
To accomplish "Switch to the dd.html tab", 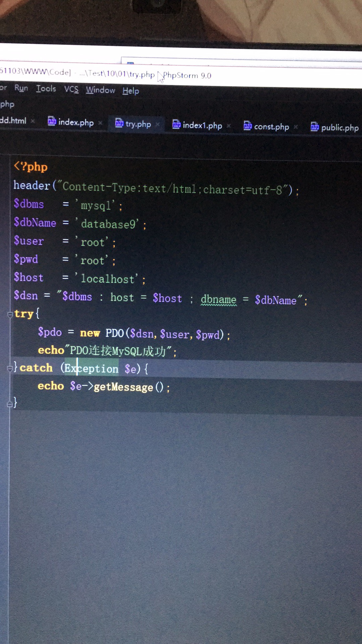I will click(x=13, y=120).
